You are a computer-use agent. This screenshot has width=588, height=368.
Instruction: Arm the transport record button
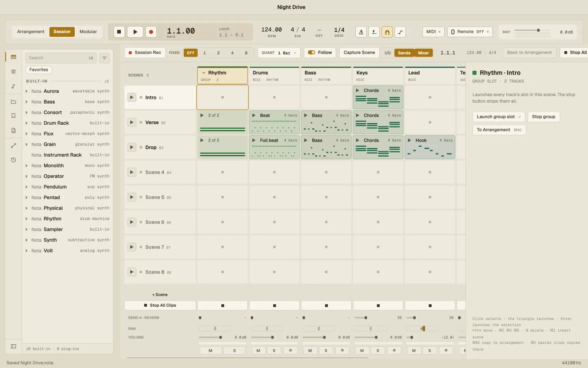coord(151,32)
